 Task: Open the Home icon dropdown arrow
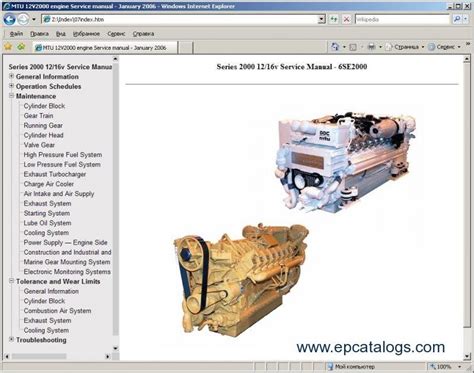(344, 47)
